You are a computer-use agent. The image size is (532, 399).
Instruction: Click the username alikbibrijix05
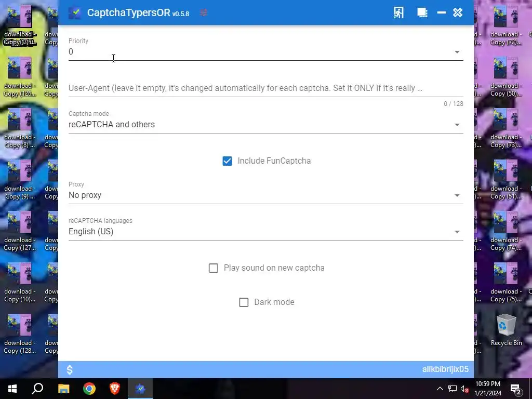click(x=445, y=369)
